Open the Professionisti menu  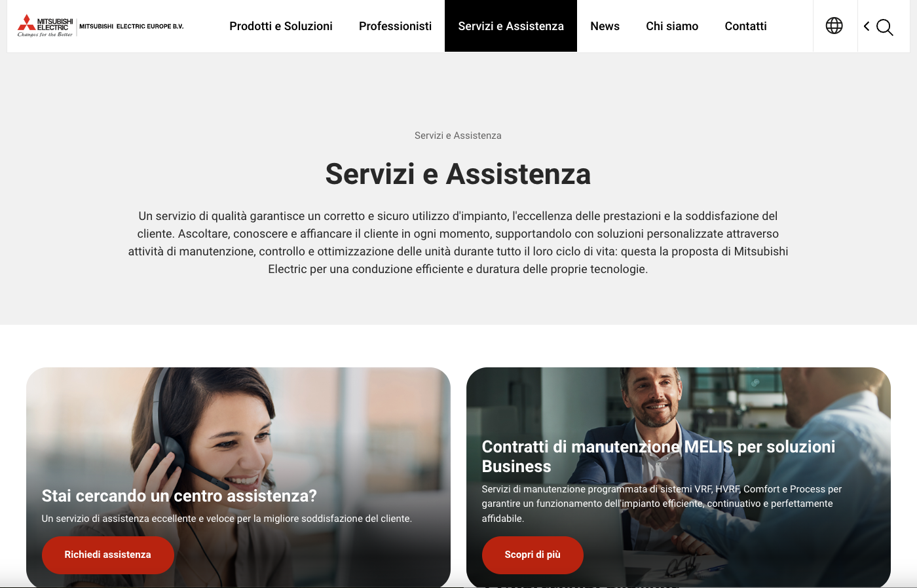click(x=395, y=26)
